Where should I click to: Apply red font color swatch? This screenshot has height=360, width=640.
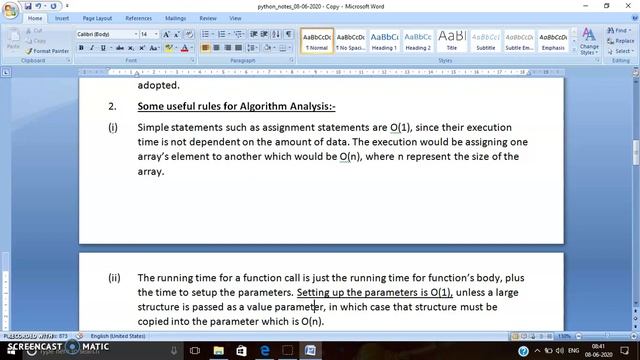[184, 48]
